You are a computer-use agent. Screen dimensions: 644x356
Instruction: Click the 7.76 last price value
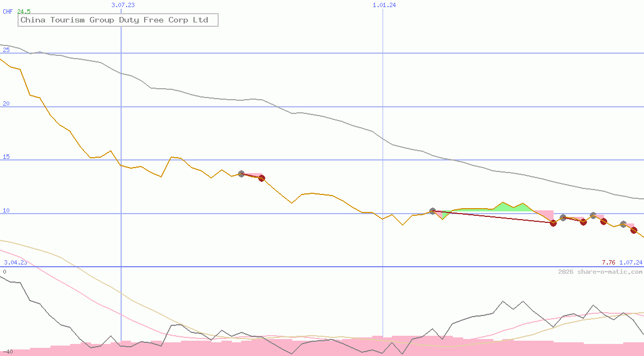coord(608,262)
